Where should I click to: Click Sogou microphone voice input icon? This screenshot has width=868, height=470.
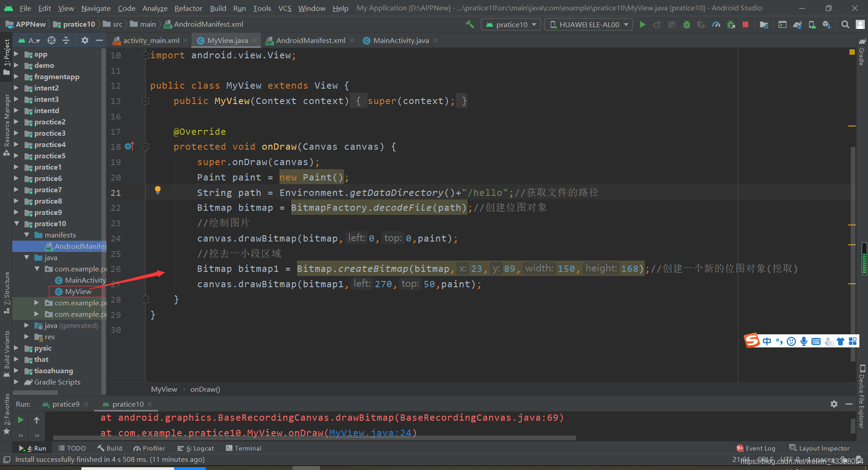(804, 341)
